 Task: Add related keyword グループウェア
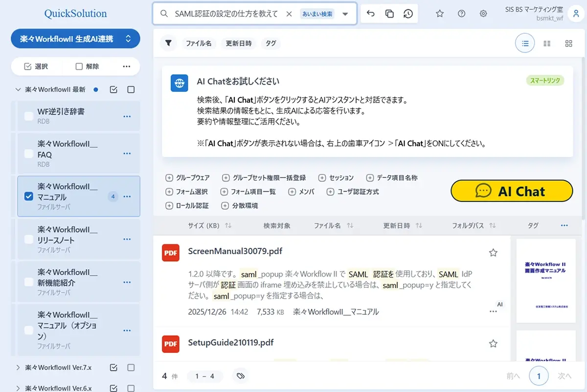tap(188, 178)
